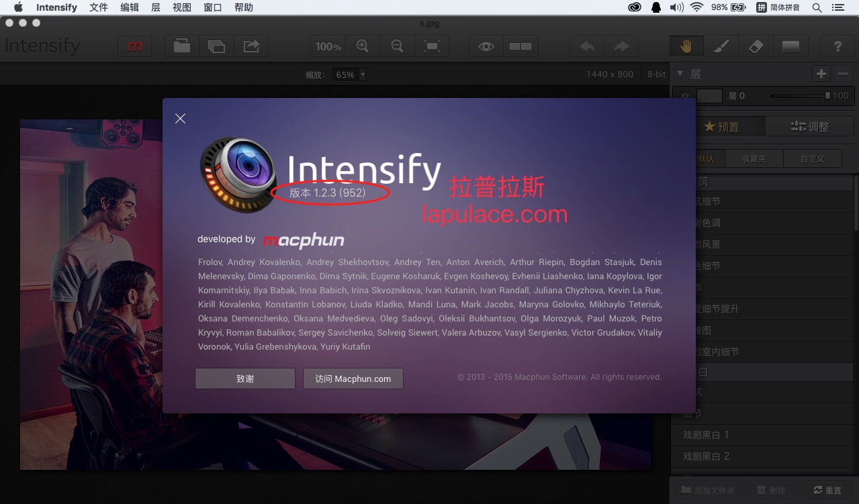Adjust the 层 0 opacity slider

pyautogui.click(x=801, y=96)
